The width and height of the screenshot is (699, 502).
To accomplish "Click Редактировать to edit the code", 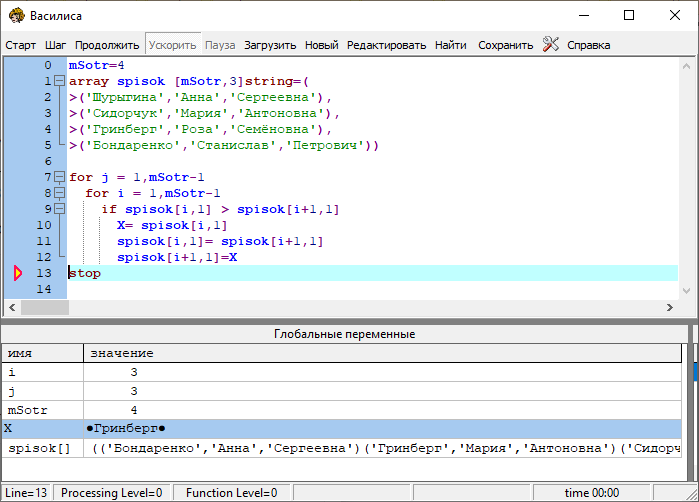I will point(387,45).
